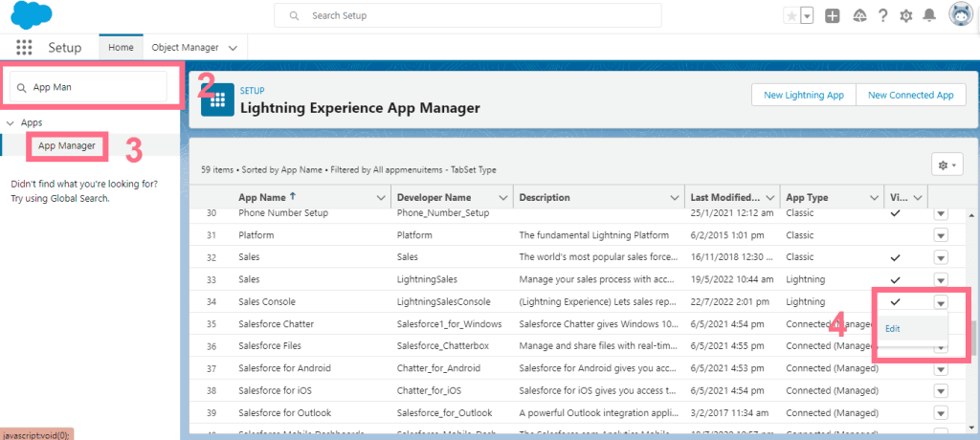Open the App Launcher grid icon
Image resolution: width=980 pixels, height=440 pixels.
click(x=24, y=48)
